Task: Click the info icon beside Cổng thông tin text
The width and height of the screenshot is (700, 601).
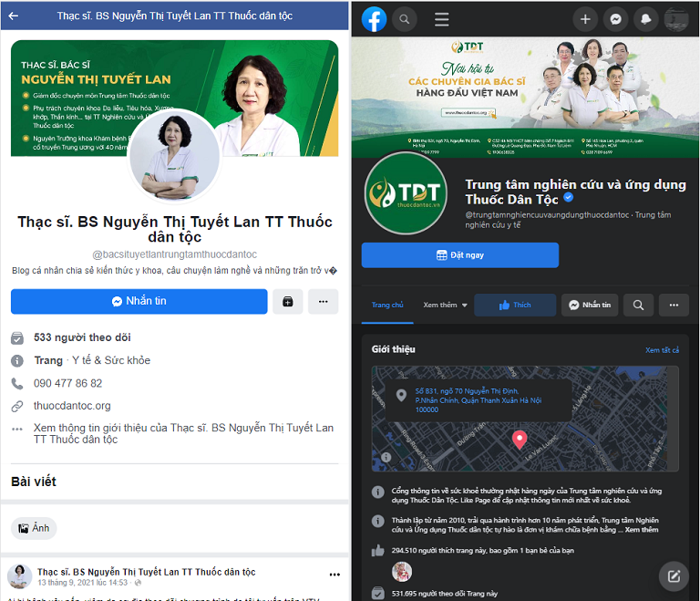Action: tap(377, 492)
